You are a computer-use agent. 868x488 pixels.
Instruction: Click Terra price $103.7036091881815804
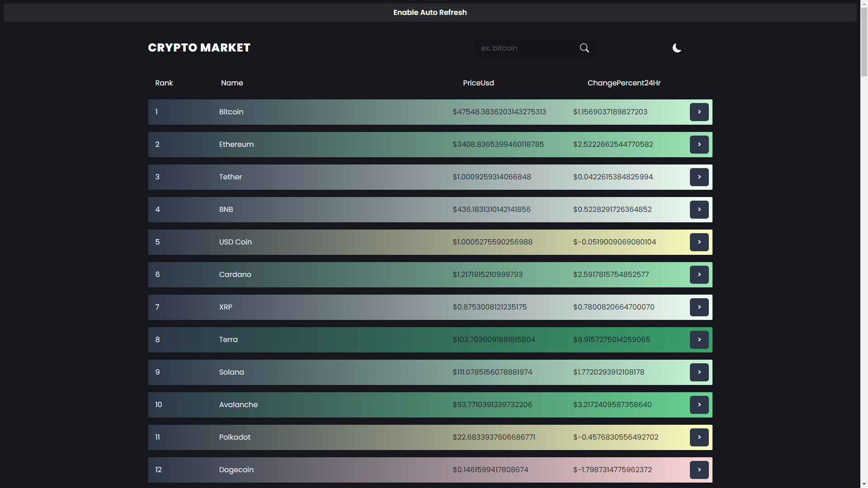(494, 340)
